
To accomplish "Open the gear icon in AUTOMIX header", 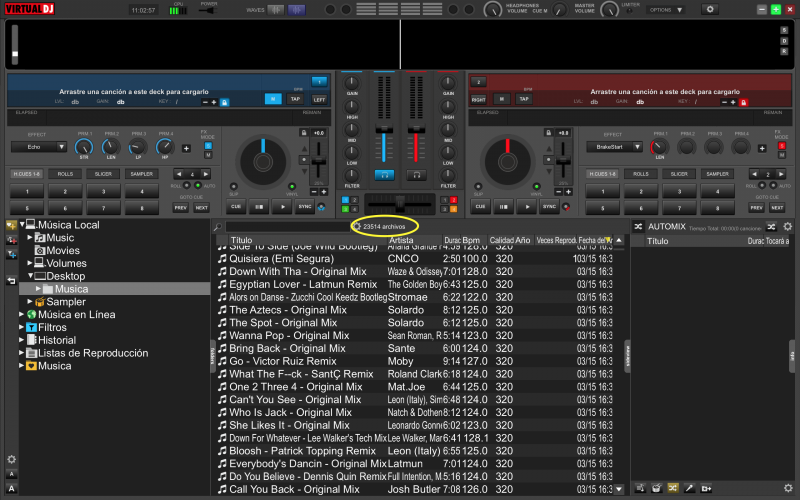I will [788, 227].
